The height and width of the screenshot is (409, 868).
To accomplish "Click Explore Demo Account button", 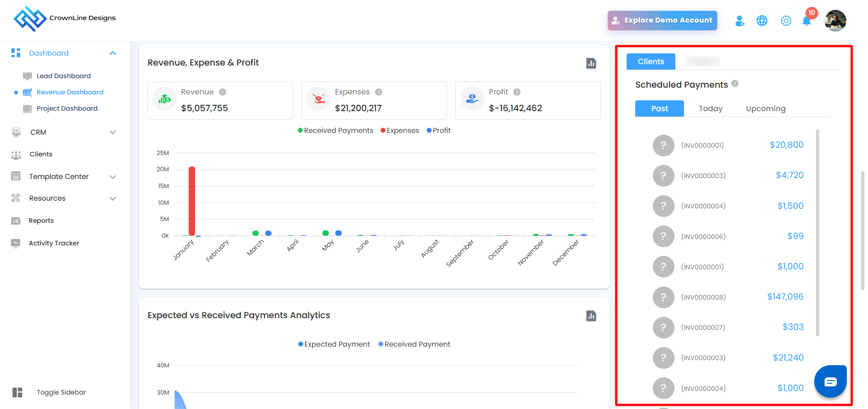I will [662, 20].
